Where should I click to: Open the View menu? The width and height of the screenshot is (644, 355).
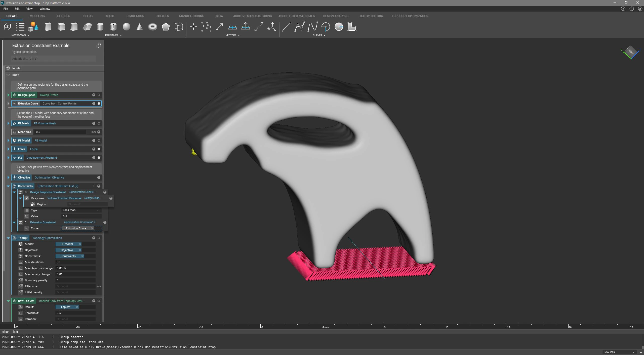pos(29,9)
